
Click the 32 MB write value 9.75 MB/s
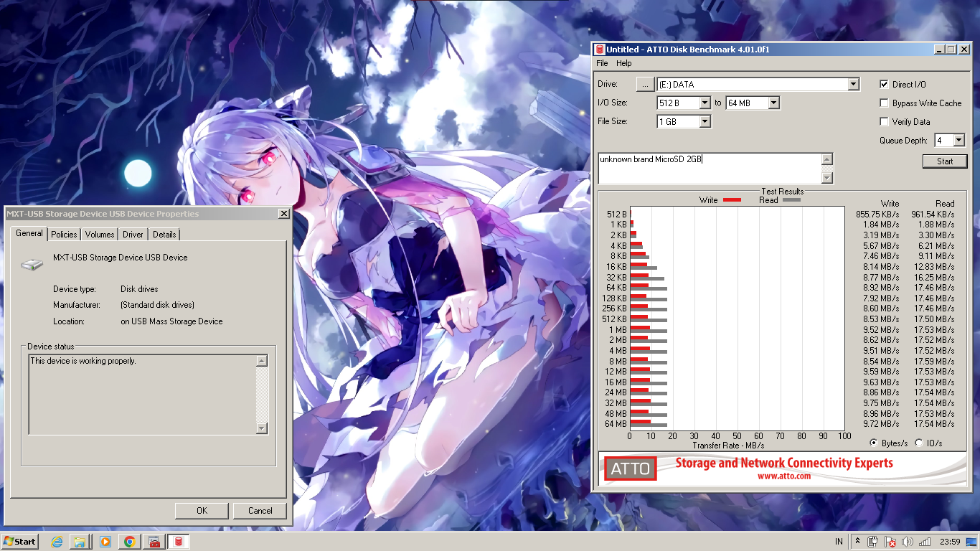coord(879,403)
